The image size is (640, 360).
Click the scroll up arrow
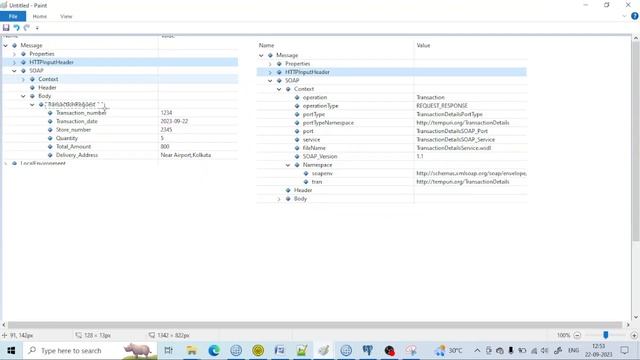tap(636, 38)
